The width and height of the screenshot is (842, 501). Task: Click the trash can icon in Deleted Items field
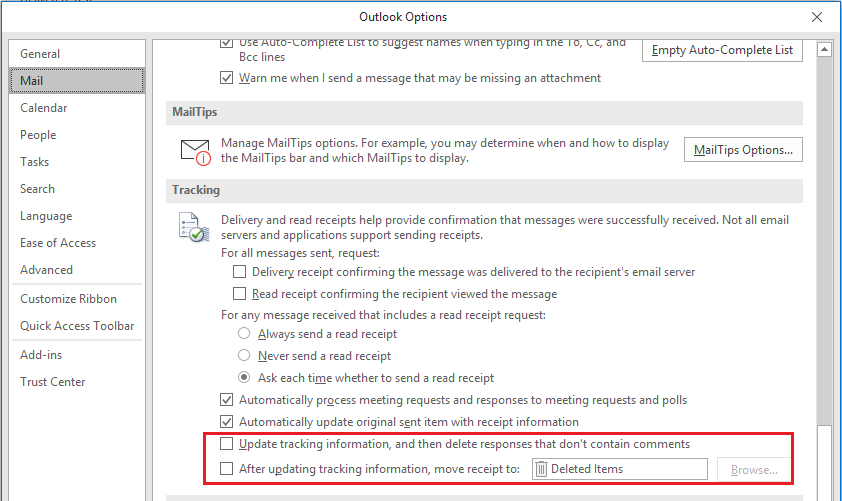click(541, 469)
